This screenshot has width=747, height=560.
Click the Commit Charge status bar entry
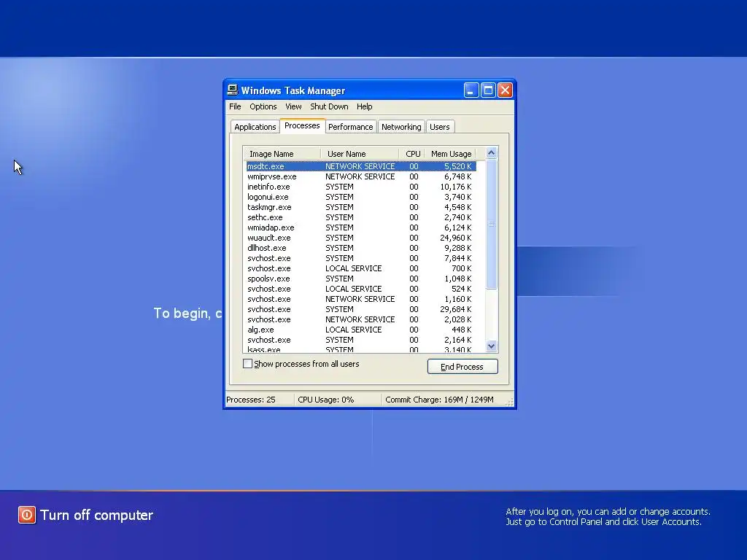tap(439, 400)
